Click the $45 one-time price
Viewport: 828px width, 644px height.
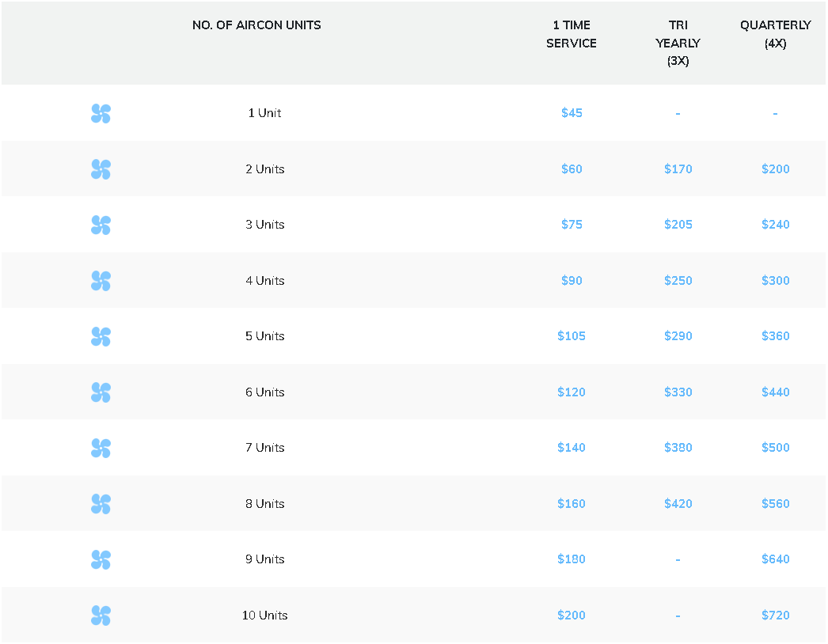[572, 113]
